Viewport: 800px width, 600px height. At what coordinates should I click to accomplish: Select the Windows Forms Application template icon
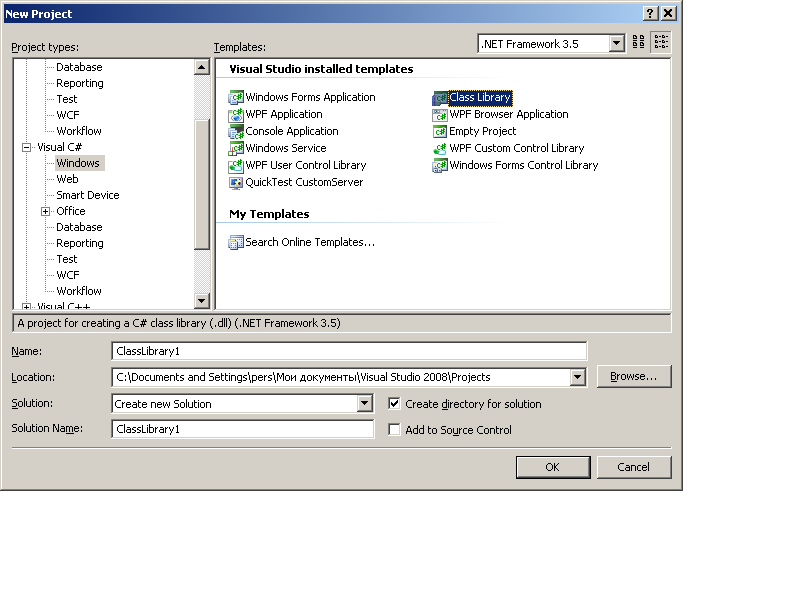(236, 97)
